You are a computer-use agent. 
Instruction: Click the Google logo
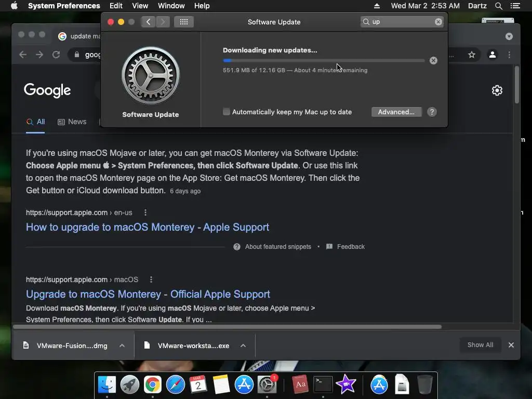[x=47, y=90]
